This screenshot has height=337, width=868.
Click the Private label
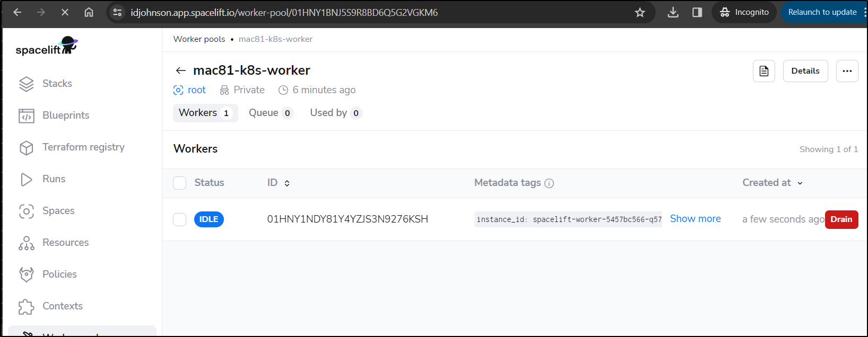pos(242,90)
